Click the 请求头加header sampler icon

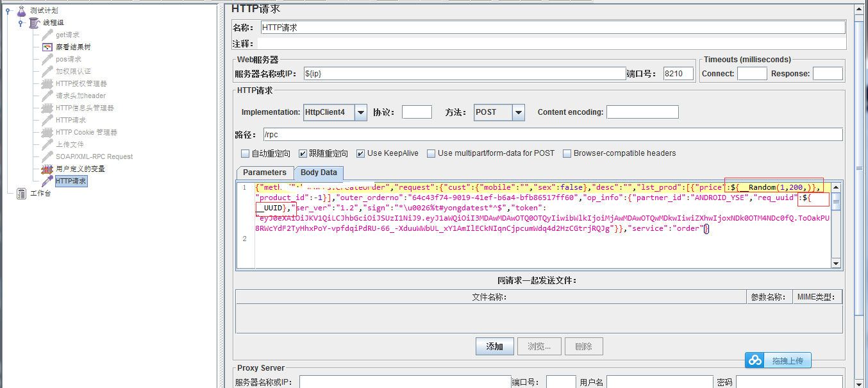(47, 96)
